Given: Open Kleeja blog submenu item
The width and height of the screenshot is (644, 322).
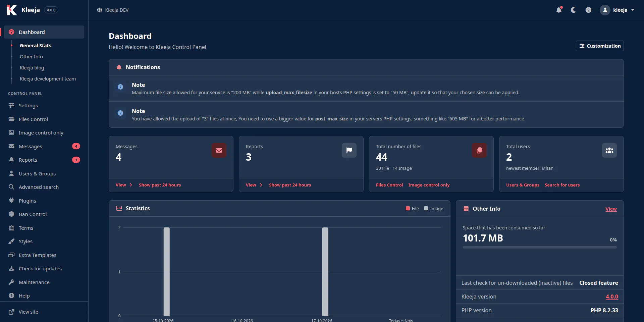Looking at the screenshot, I should [32, 68].
